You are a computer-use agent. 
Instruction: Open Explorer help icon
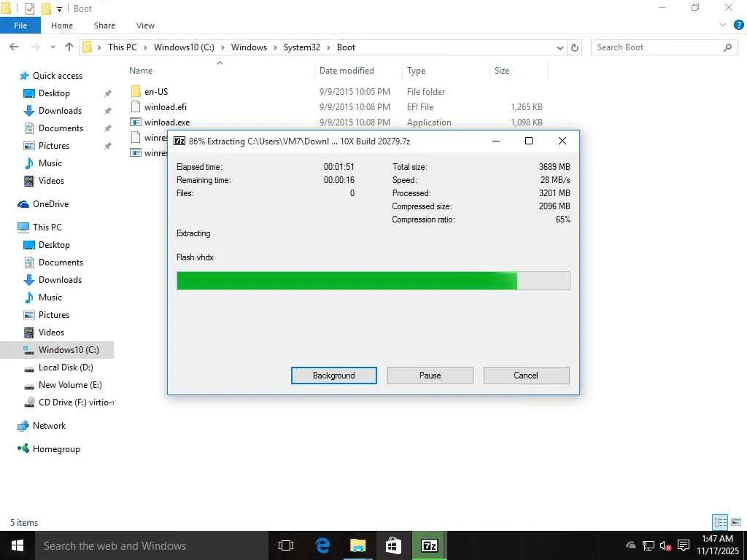(738, 26)
